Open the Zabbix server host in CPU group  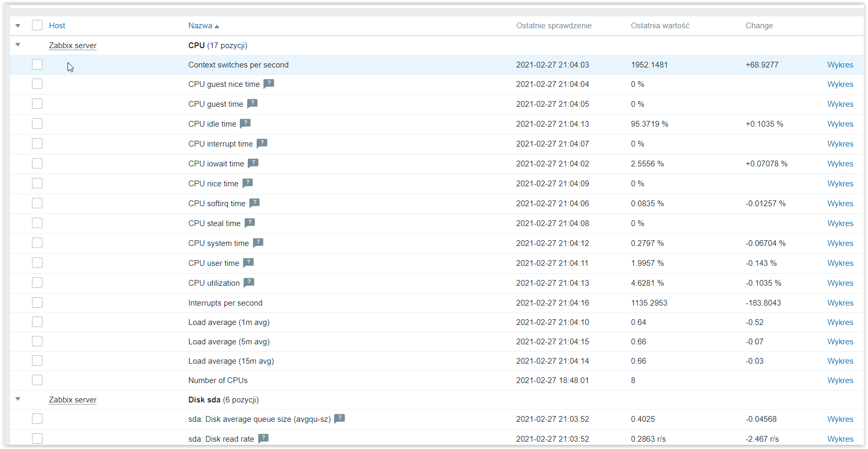point(73,46)
